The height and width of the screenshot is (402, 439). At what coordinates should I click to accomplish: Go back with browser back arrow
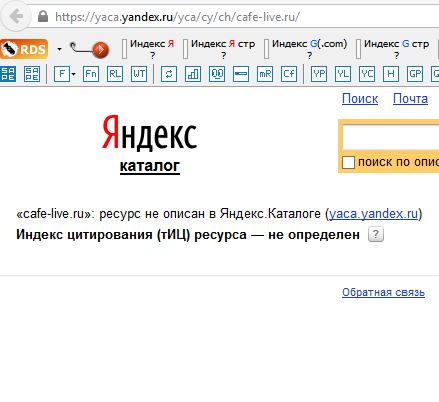[x=16, y=16]
